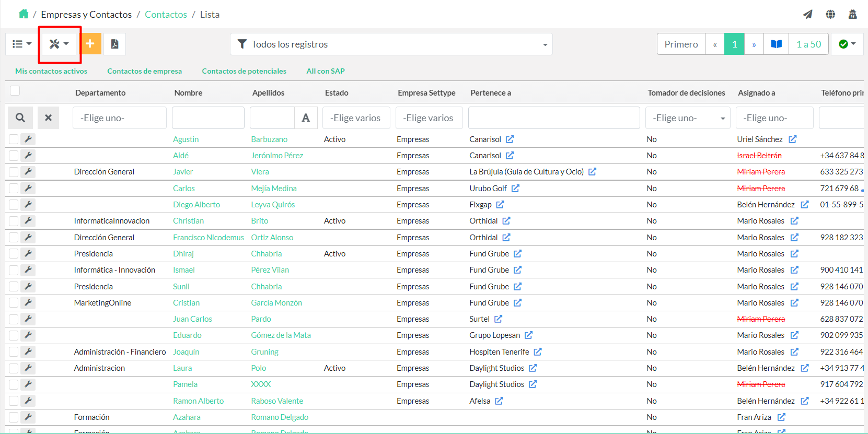Open external link beside Fran Ariza
The height and width of the screenshot is (434, 868).
tap(781, 417)
